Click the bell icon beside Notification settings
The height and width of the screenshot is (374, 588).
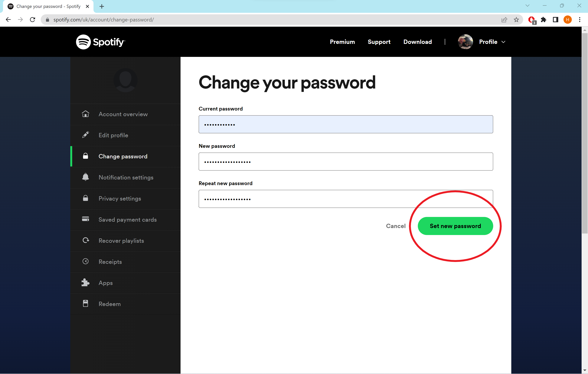click(85, 177)
